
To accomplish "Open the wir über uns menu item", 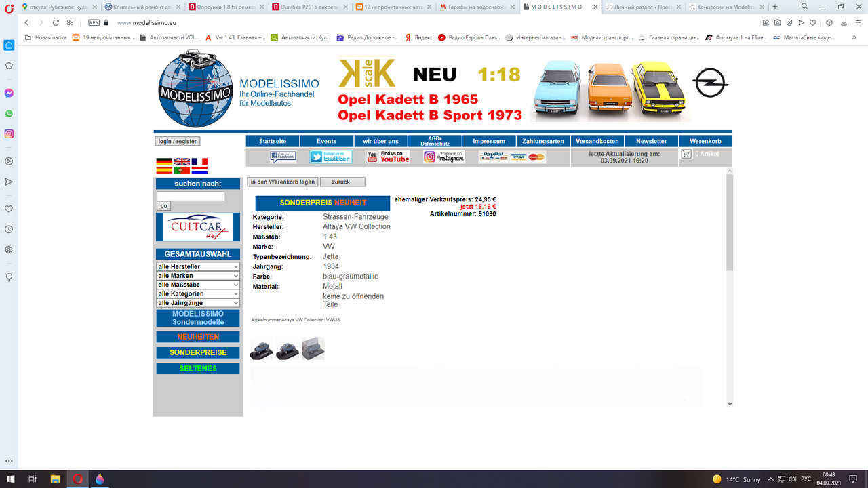I will coord(381,141).
